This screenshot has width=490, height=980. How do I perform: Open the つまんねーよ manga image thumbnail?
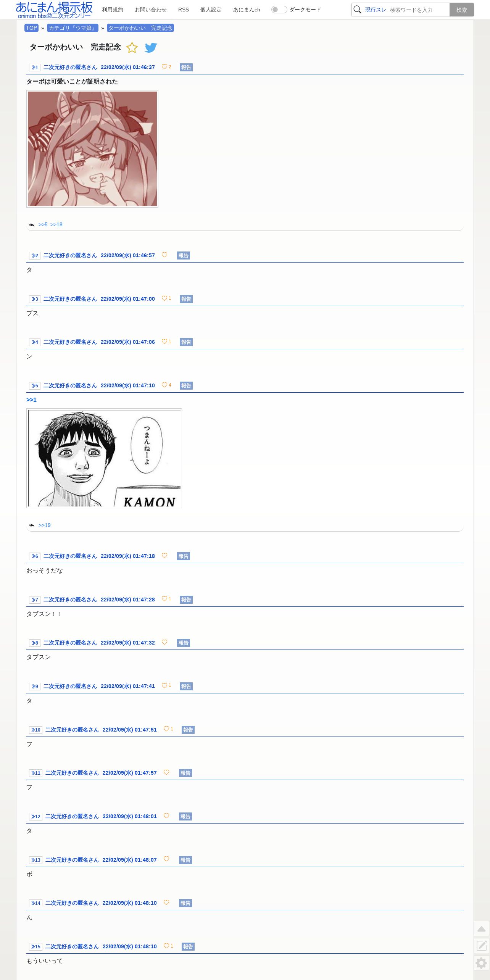tap(104, 458)
